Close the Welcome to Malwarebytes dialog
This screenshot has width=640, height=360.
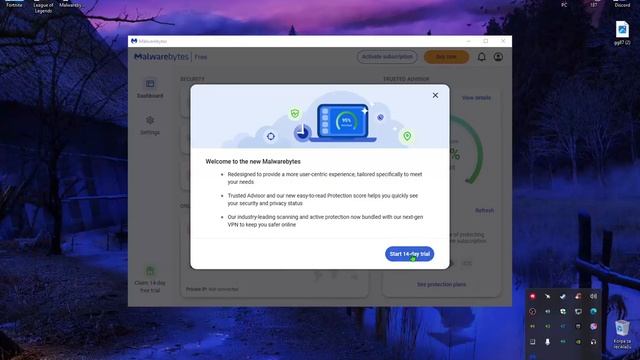(435, 95)
